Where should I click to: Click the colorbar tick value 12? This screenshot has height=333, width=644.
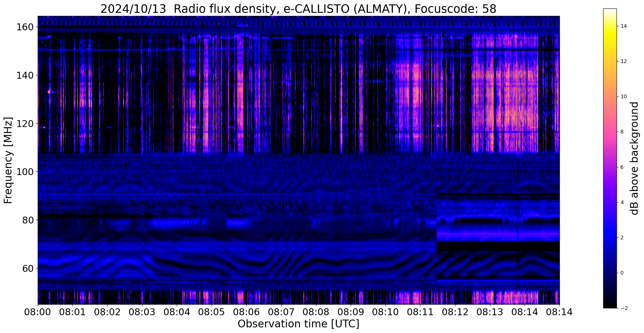[623, 61]
